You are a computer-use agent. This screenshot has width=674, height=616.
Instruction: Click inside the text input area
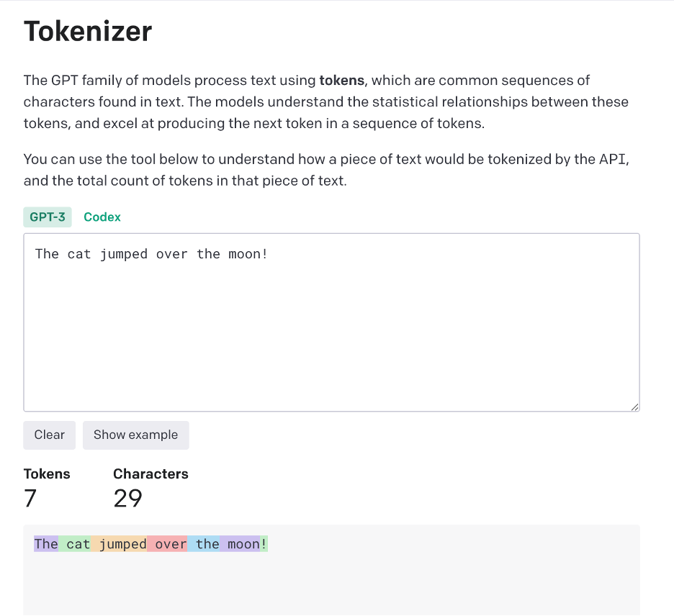(x=331, y=324)
